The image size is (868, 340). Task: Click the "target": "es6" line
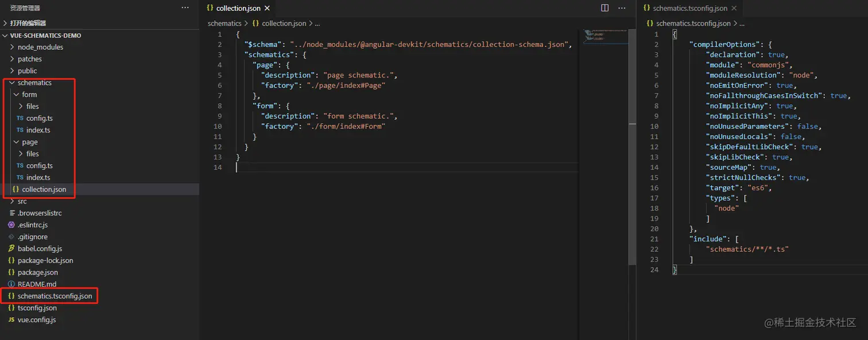[x=739, y=188]
